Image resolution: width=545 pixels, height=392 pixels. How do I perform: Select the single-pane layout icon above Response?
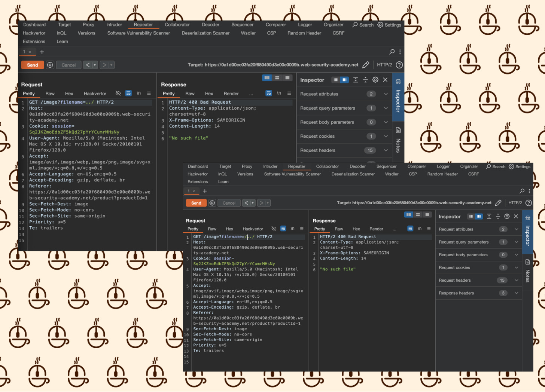point(287,77)
